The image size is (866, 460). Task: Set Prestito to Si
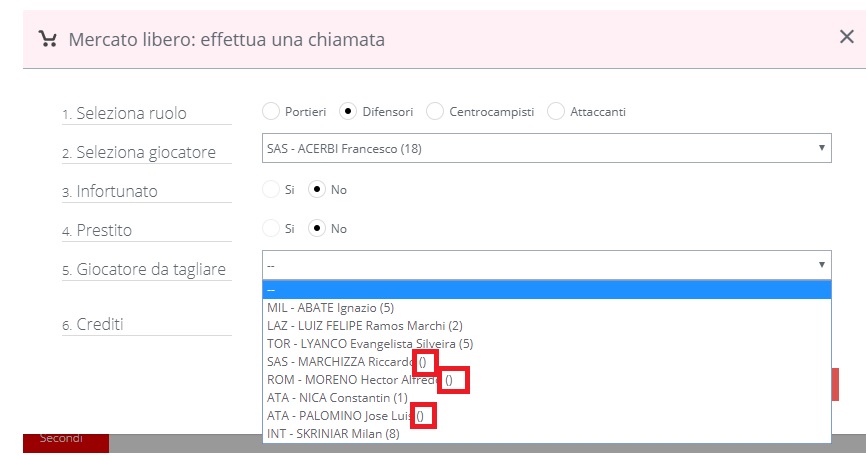pos(270,228)
